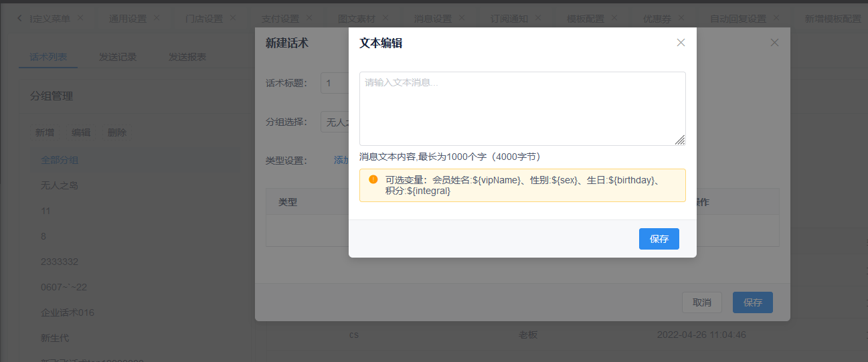Image resolution: width=868 pixels, height=362 pixels.
Task: Click the cs cell in background table
Action: 354,335
